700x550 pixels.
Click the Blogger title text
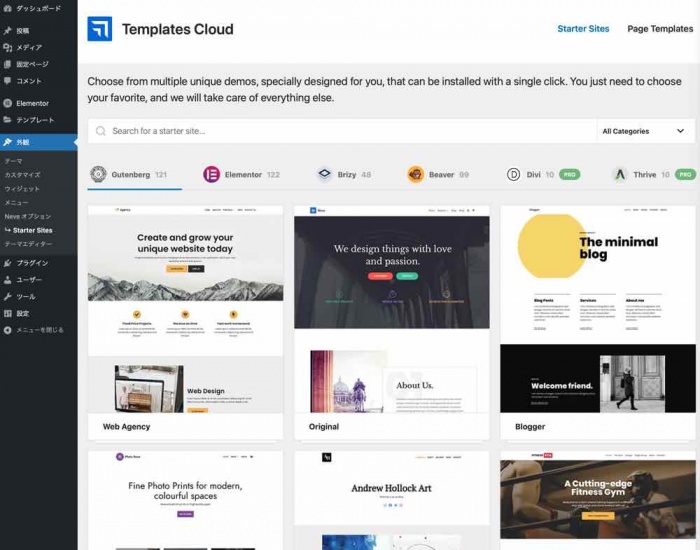pos(530,426)
